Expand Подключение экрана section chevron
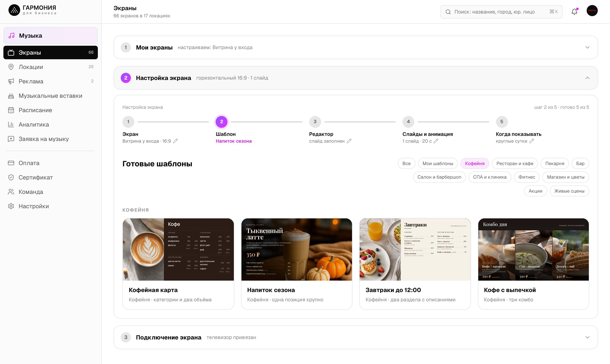610x364 pixels. [587, 337]
